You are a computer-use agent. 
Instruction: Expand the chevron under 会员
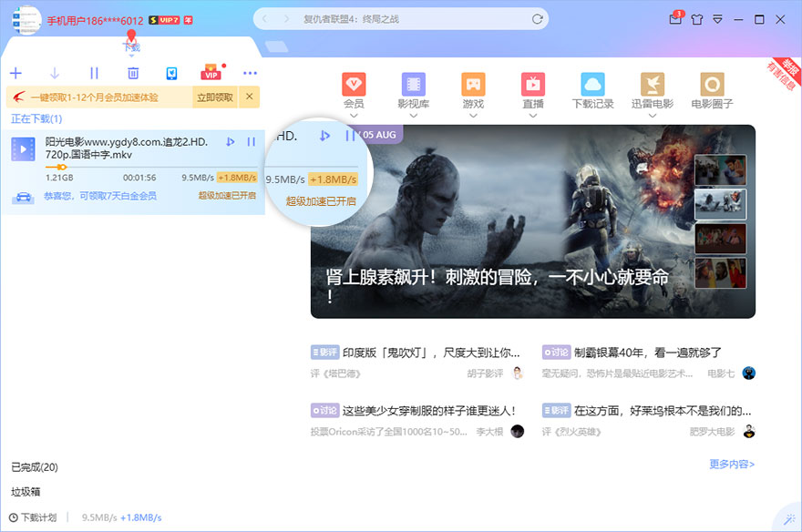[x=354, y=116]
